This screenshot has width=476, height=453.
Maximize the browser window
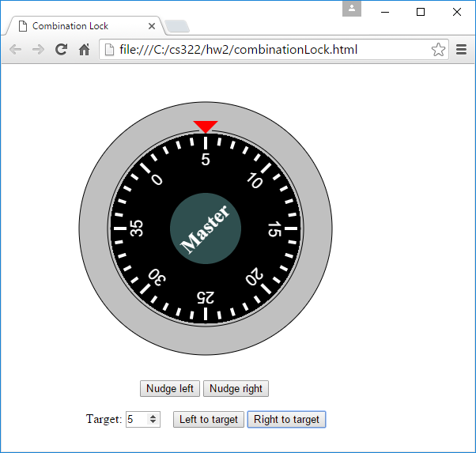click(421, 12)
